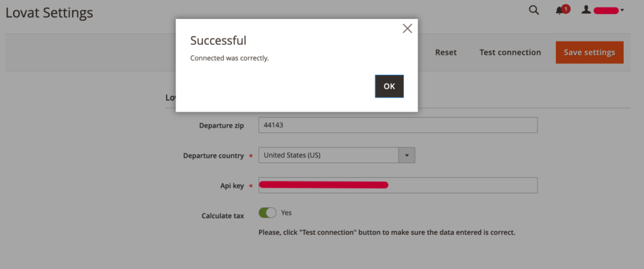Click Test connection

[510, 53]
